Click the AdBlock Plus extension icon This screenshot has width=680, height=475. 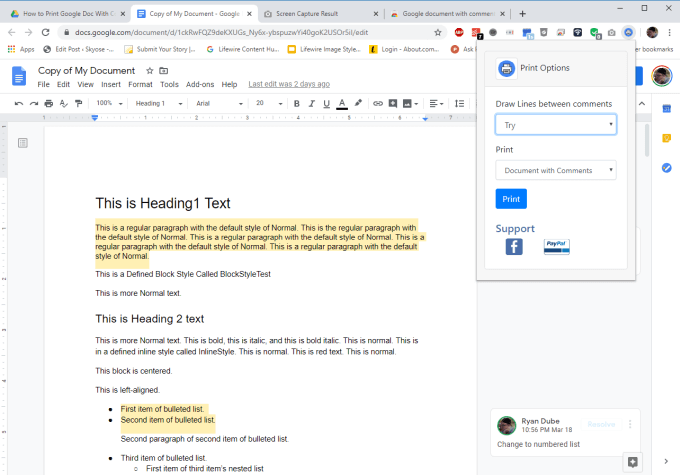coord(459,32)
